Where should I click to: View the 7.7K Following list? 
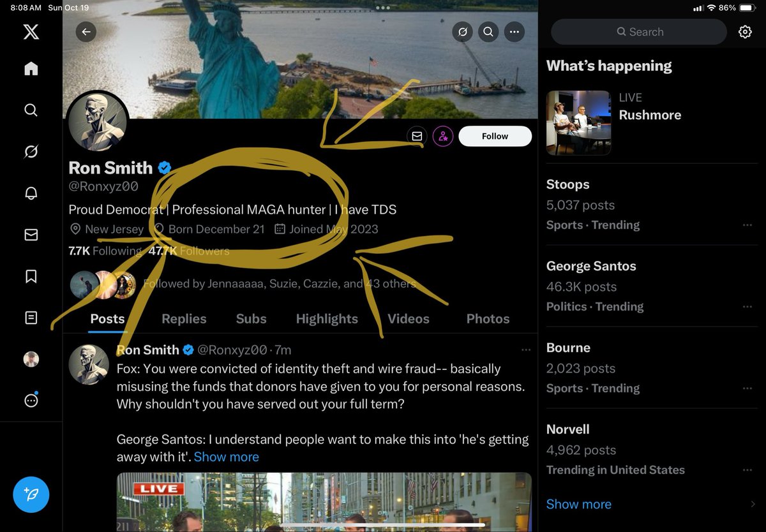(105, 251)
